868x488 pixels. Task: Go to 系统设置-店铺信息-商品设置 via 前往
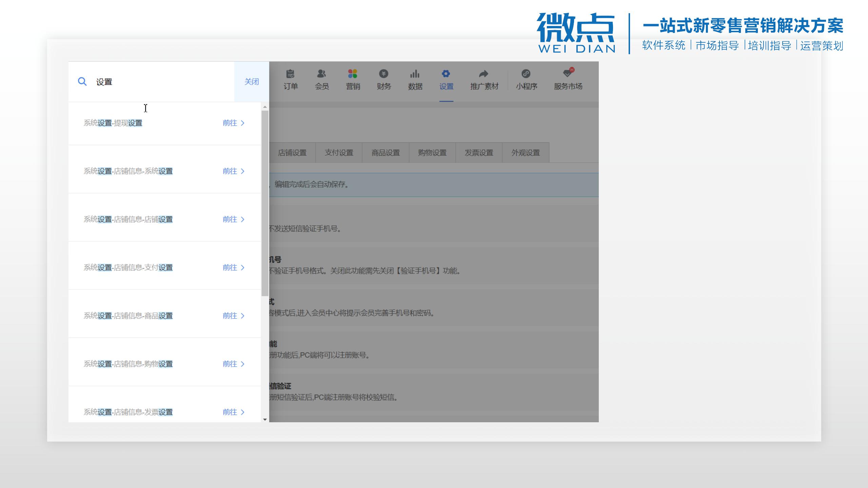[x=234, y=316]
